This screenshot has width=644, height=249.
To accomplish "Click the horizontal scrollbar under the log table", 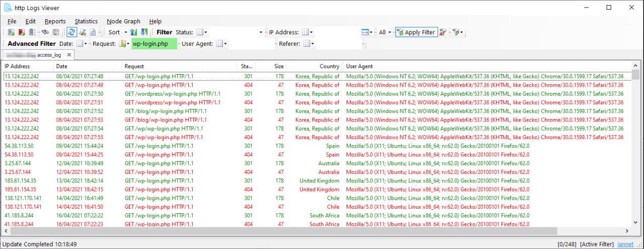I will [282, 231].
